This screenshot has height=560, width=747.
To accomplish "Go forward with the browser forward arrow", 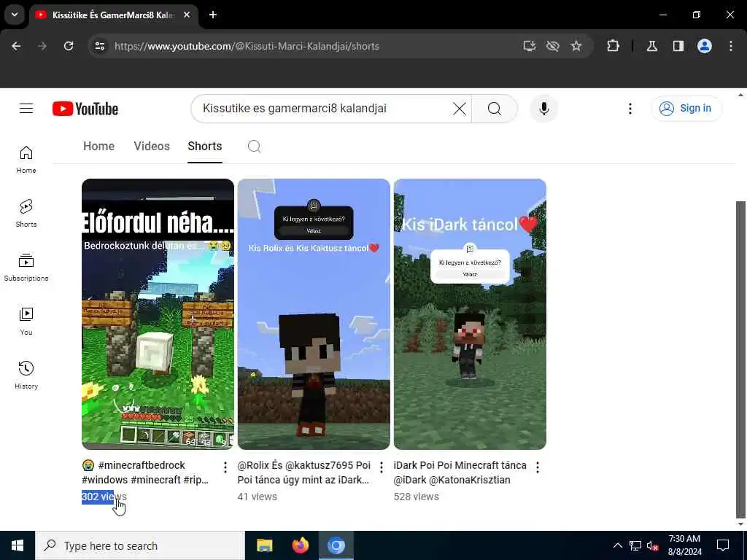I will (x=42, y=46).
